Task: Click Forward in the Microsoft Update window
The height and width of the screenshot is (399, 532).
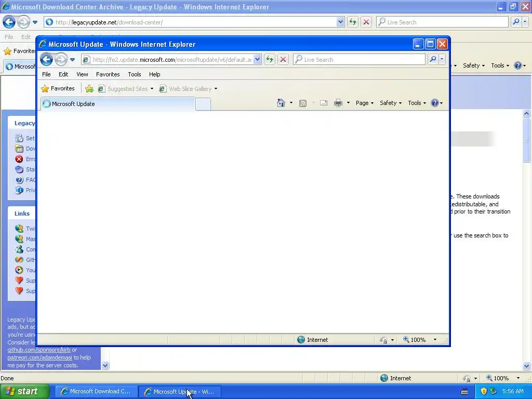Action: pyautogui.click(x=61, y=60)
